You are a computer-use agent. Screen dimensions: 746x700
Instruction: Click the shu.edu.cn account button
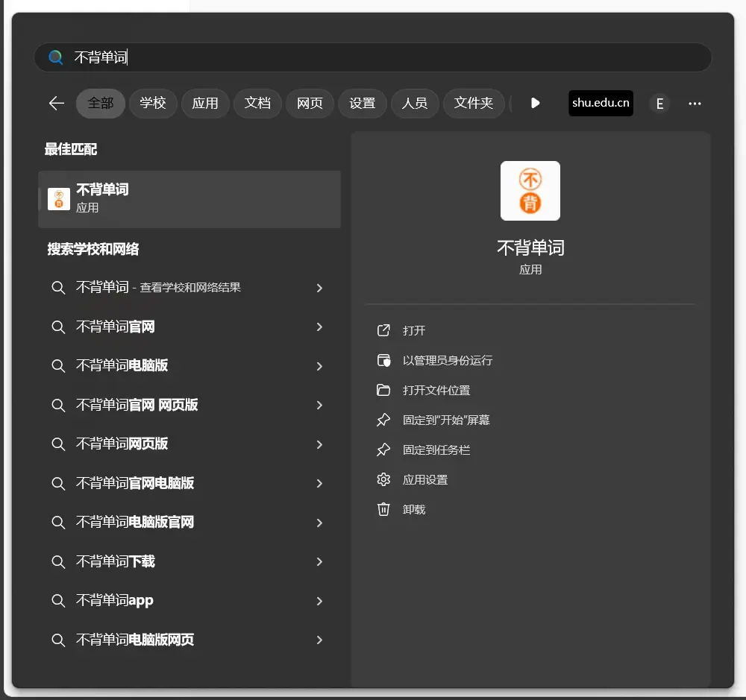coord(601,103)
